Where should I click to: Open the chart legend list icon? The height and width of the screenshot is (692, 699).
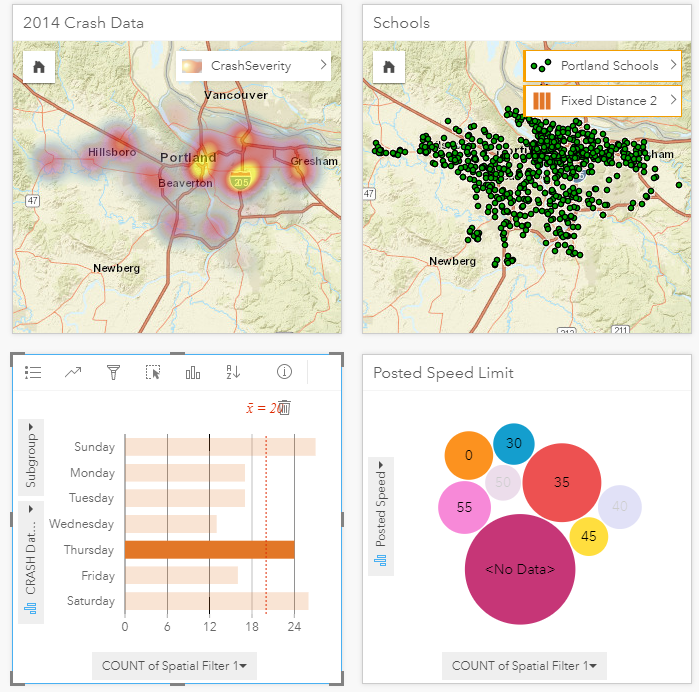[x=33, y=372]
